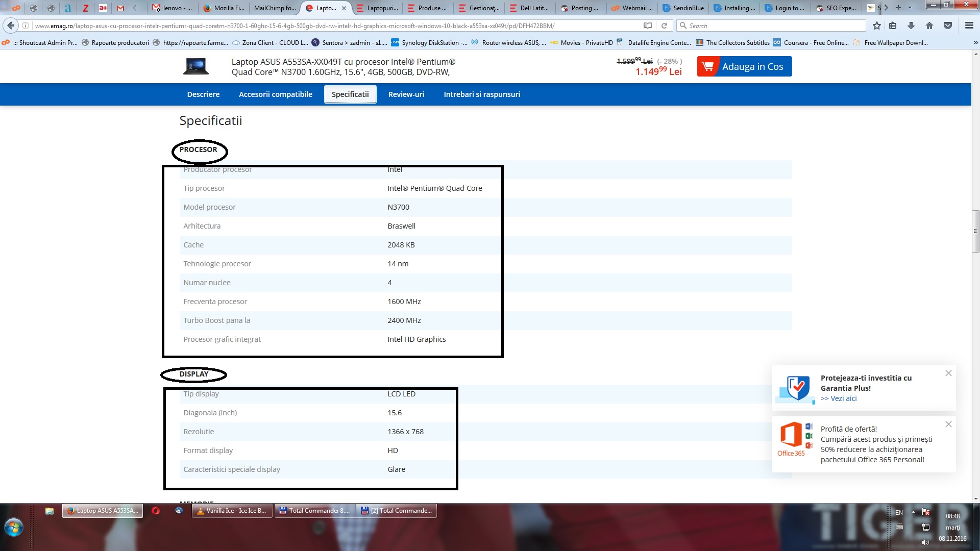Click the volume icon in system tray
Viewport: 980px width, 551px height.
925,542
